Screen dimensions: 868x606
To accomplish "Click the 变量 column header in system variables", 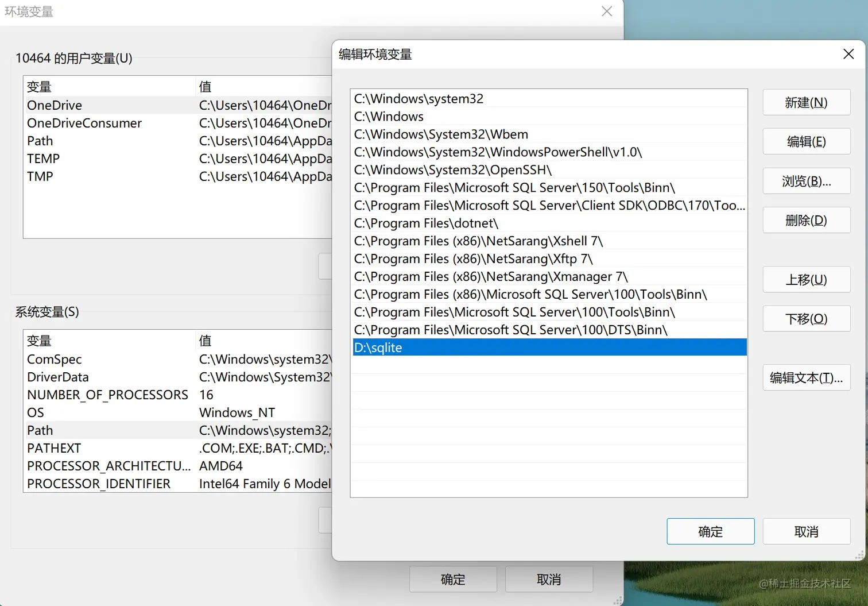I will [x=110, y=341].
